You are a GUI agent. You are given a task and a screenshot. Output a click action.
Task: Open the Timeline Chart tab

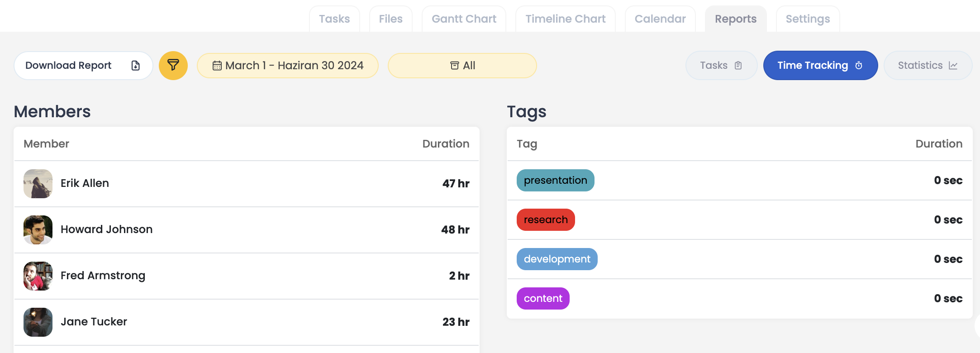565,19
